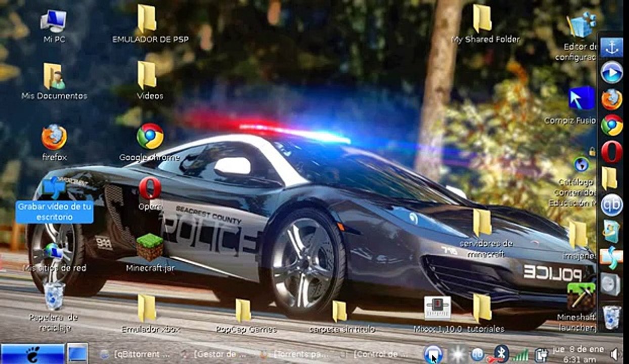Screen dimensions: 629x364
Task: Open Minecraft.jar desktop icon
Action: [150, 247]
